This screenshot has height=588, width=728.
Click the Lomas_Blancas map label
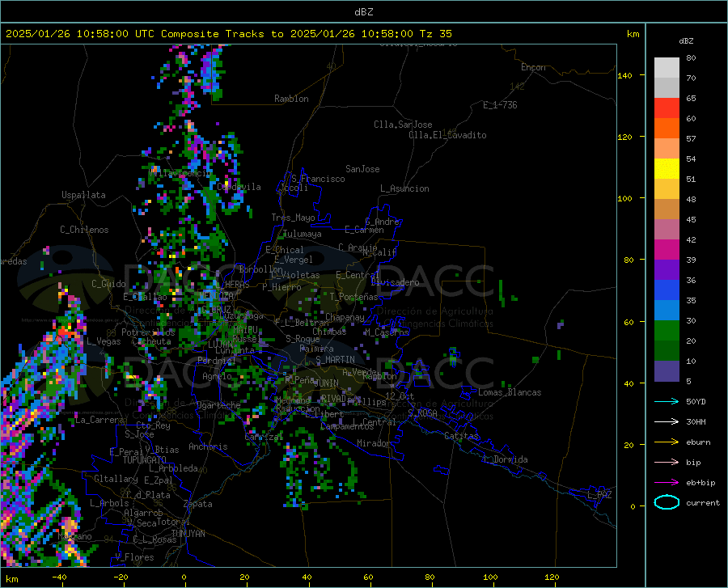click(510, 392)
